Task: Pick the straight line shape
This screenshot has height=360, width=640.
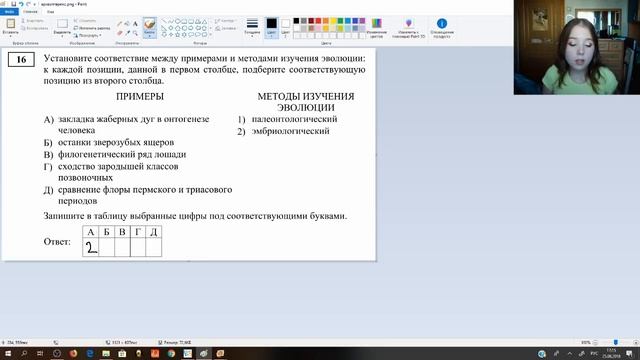Action: pos(164,21)
